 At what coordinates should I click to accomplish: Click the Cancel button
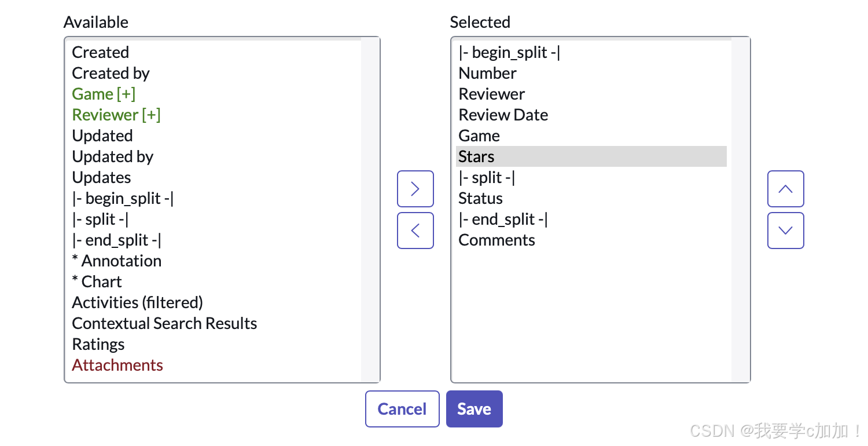pos(402,409)
